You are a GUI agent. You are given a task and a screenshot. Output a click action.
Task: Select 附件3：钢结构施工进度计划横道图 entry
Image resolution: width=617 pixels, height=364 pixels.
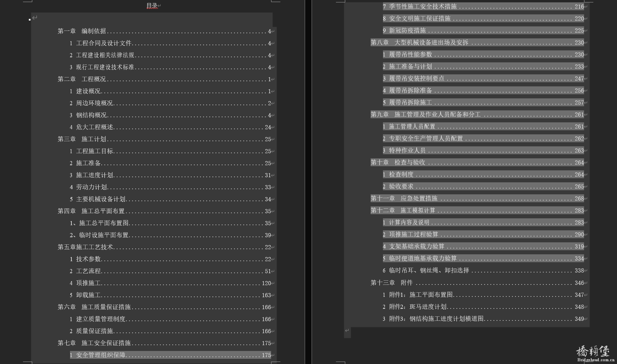point(484,319)
